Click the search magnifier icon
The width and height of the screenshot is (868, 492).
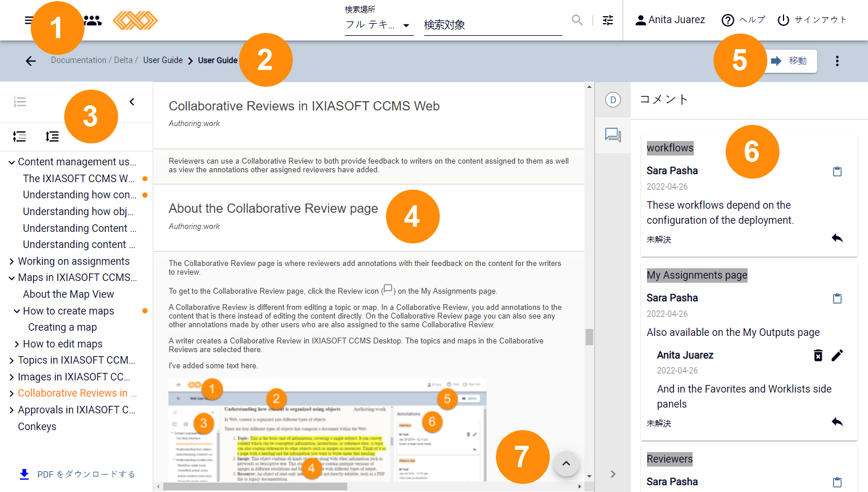[577, 20]
